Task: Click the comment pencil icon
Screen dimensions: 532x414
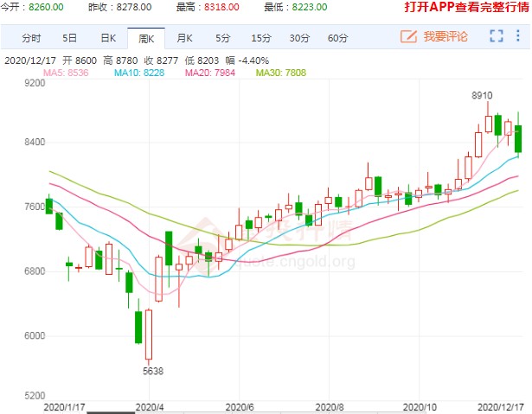Action: 408,36
